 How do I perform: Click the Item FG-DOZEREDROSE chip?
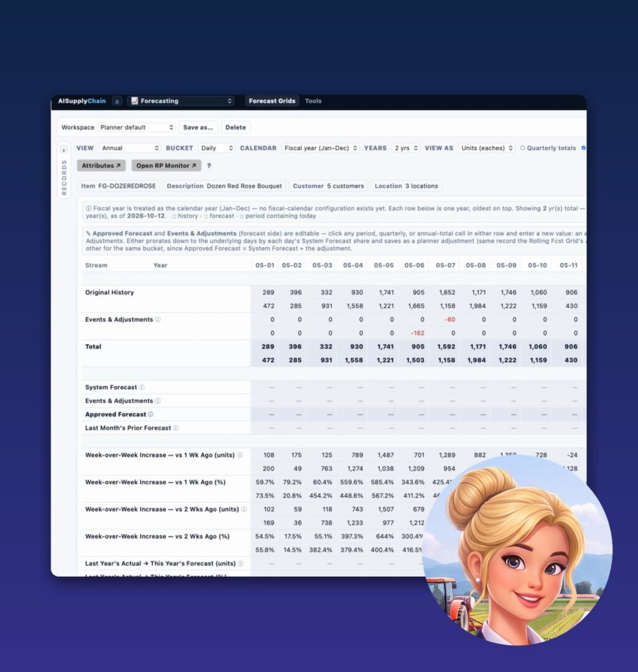tap(118, 186)
